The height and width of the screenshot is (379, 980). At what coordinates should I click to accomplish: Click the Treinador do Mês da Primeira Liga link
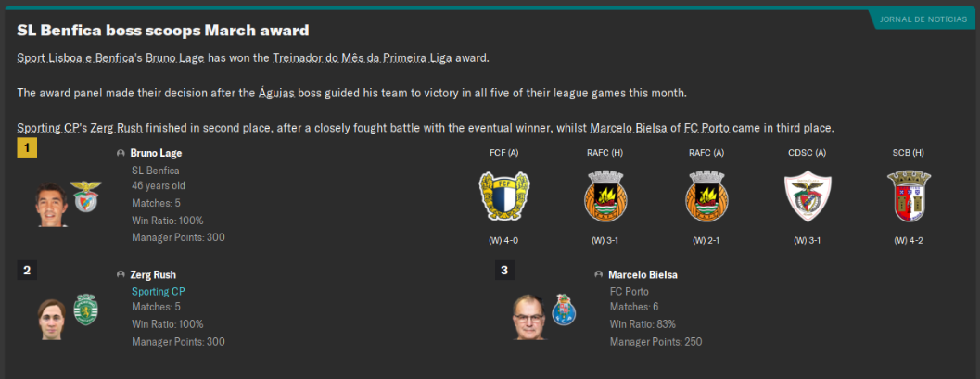tap(379, 58)
